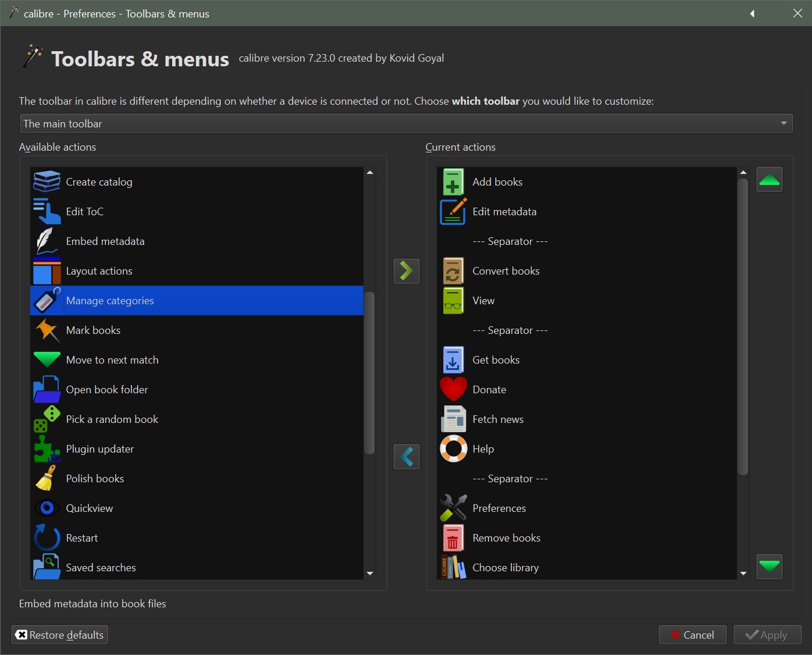Select 'Polish books' text label
This screenshot has width=812, height=655.
coord(95,479)
